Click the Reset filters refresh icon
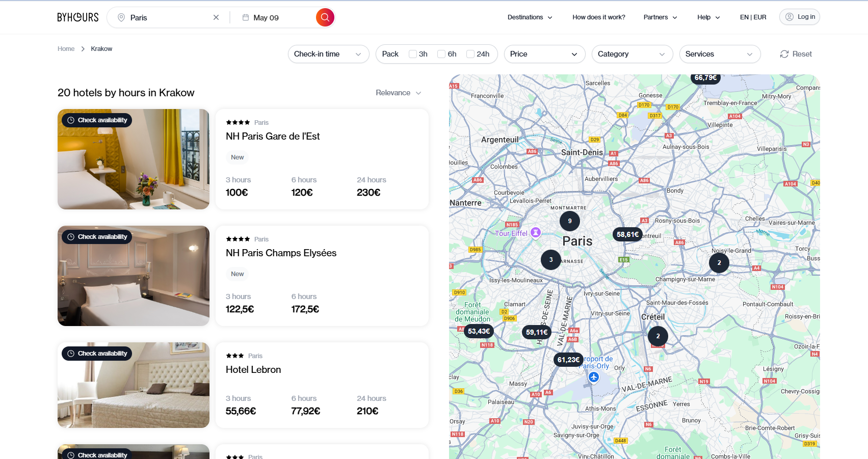Screen dimensions: 868x459 pos(784,54)
